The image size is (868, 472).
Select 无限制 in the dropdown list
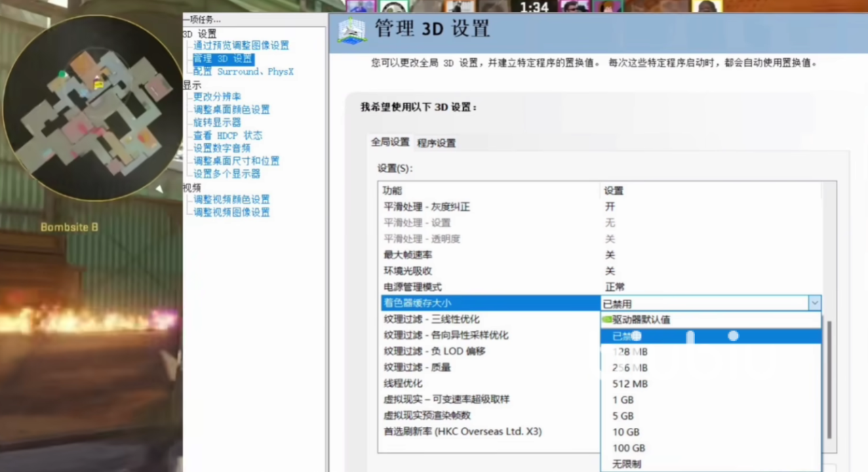(627, 465)
